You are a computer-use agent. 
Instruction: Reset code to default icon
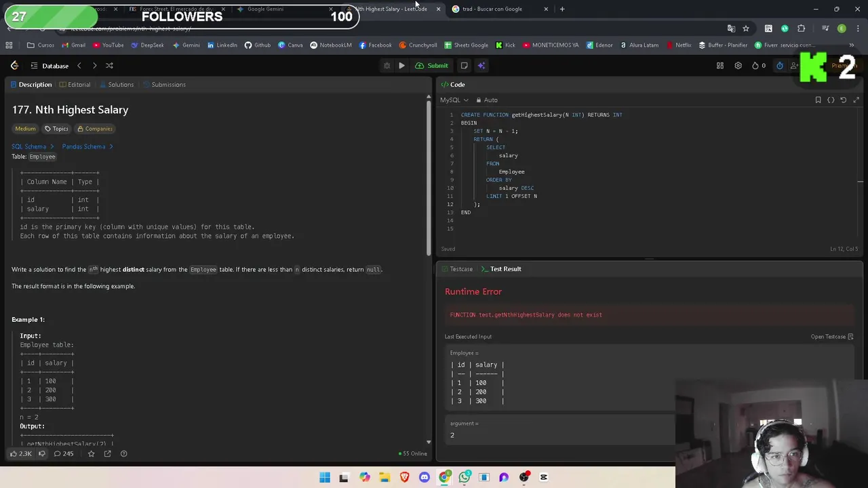(844, 100)
